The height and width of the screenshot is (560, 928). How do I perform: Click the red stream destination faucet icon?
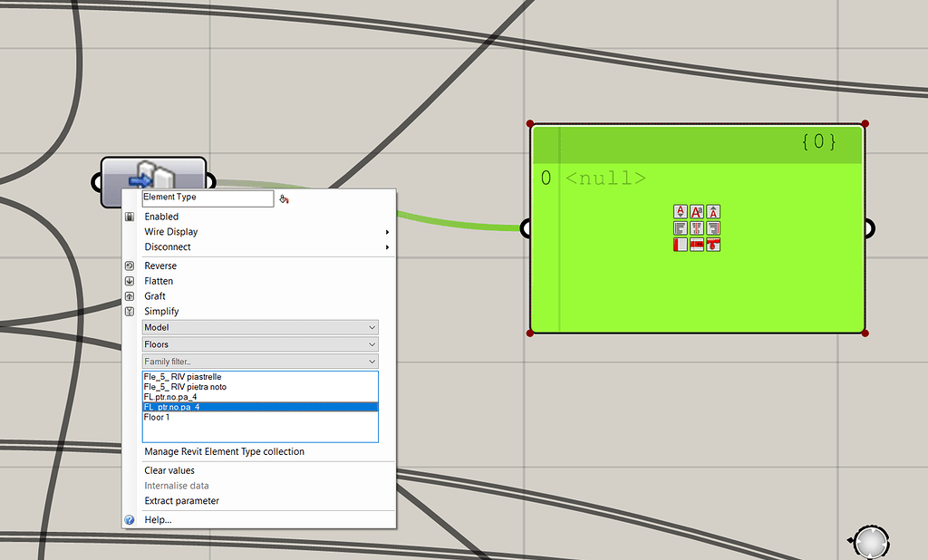click(x=713, y=244)
